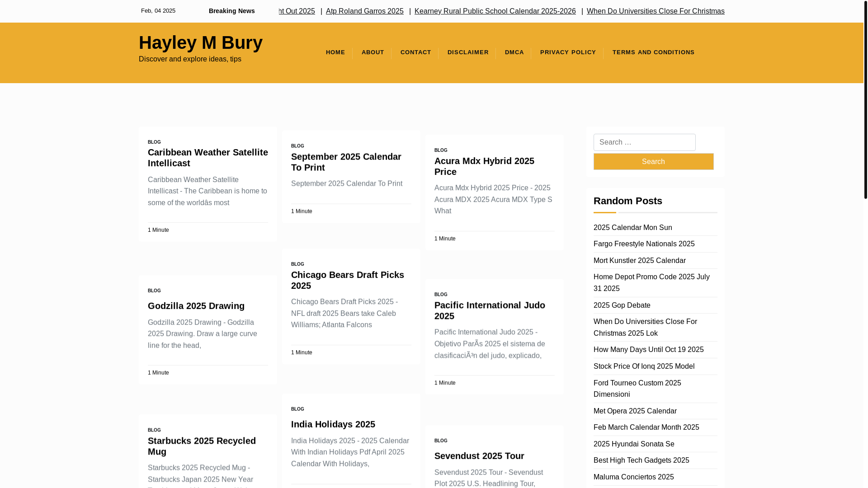Click the Search button

coord(653,161)
